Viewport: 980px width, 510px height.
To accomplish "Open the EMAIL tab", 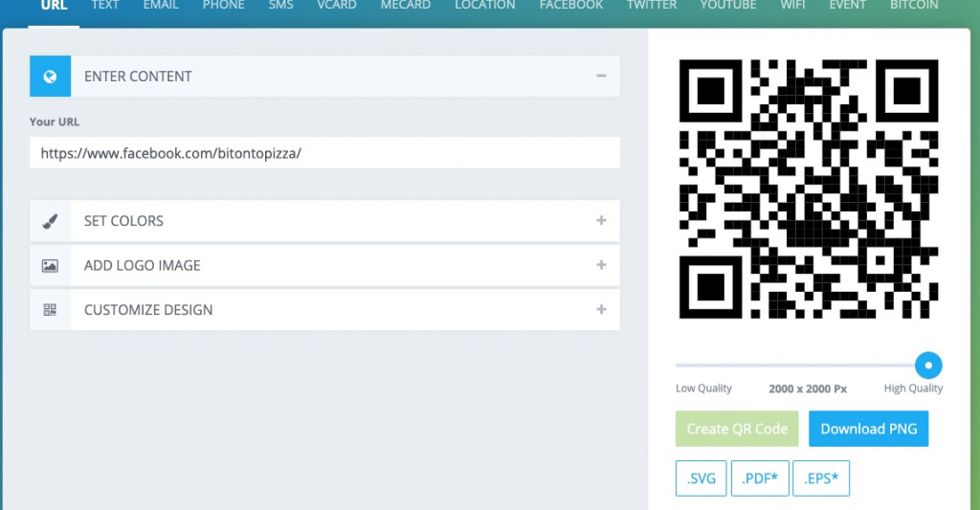I will [x=161, y=6].
